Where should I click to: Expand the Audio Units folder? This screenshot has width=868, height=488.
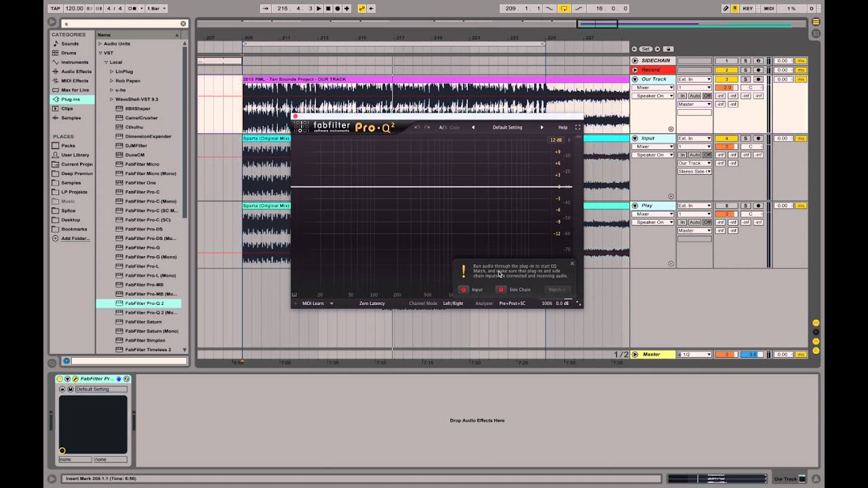[100, 43]
